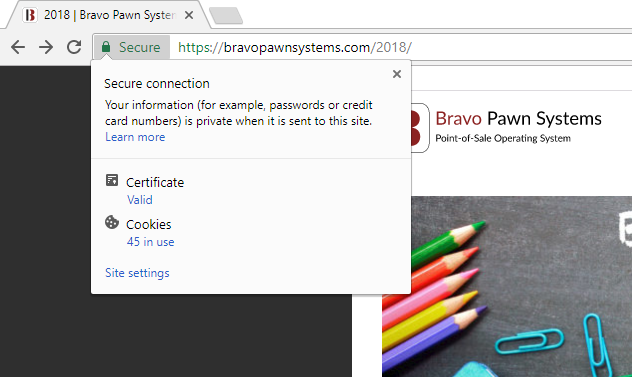Click the Secure connection heading text
632x377 pixels.
(x=157, y=83)
